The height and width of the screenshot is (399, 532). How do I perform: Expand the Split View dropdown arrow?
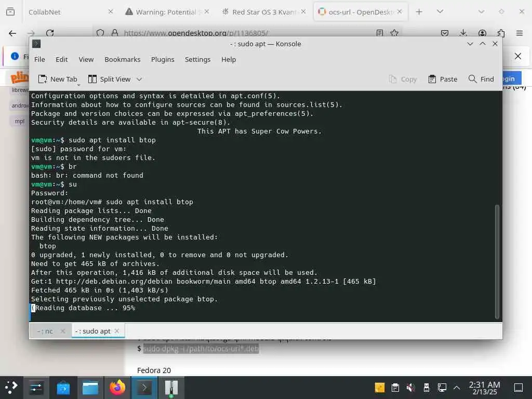coord(139,79)
